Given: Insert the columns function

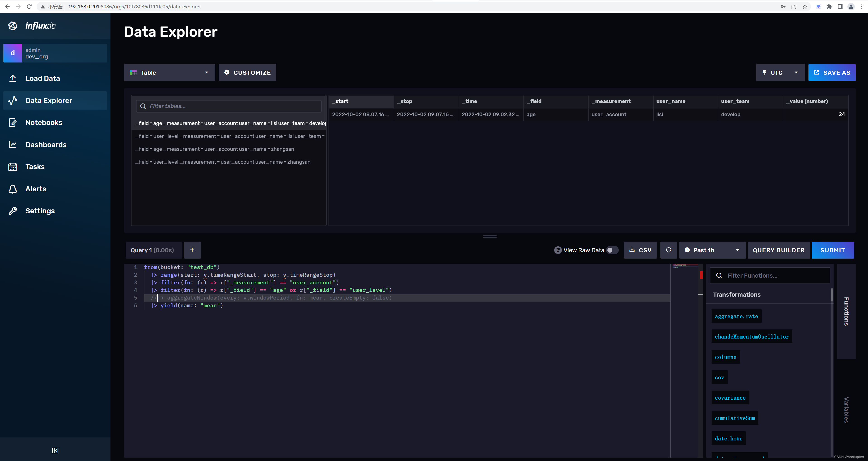Looking at the screenshot, I should click(725, 357).
